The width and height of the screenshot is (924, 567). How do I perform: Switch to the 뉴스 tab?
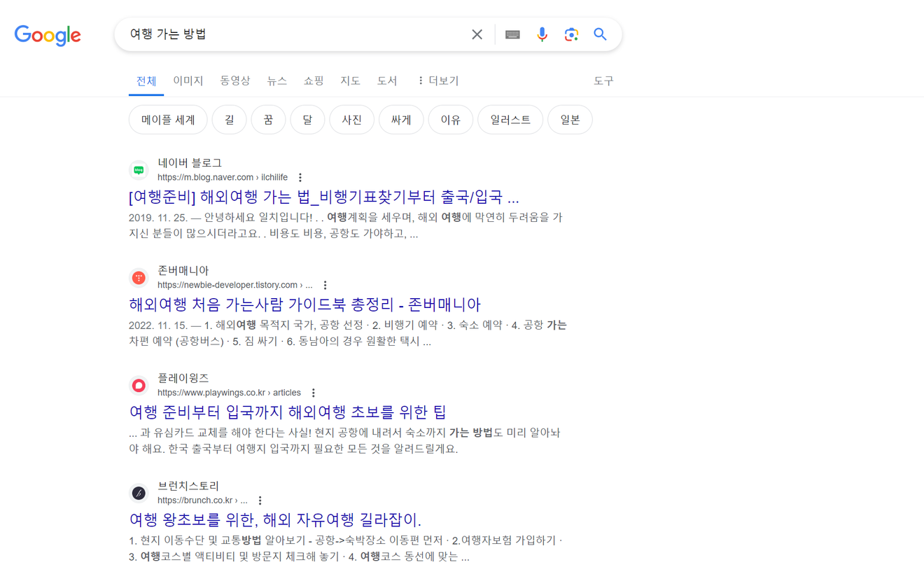tap(277, 81)
